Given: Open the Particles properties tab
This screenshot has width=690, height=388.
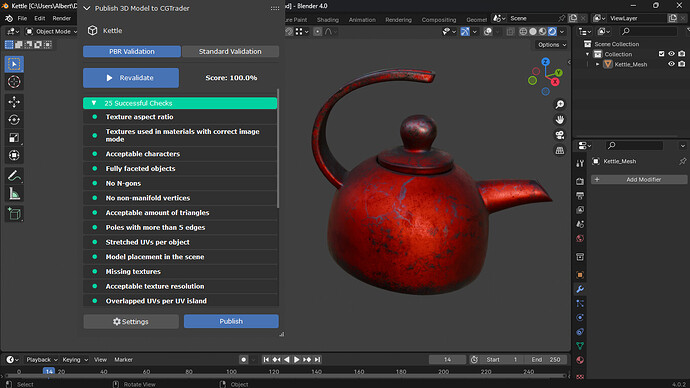Looking at the screenshot, I should click(580, 304).
